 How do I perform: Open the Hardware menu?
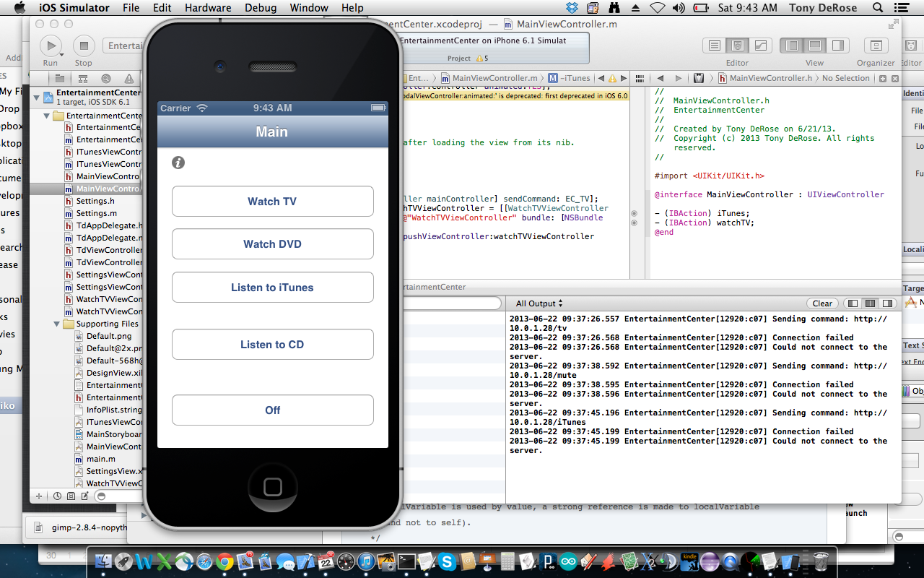(x=208, y=8)
